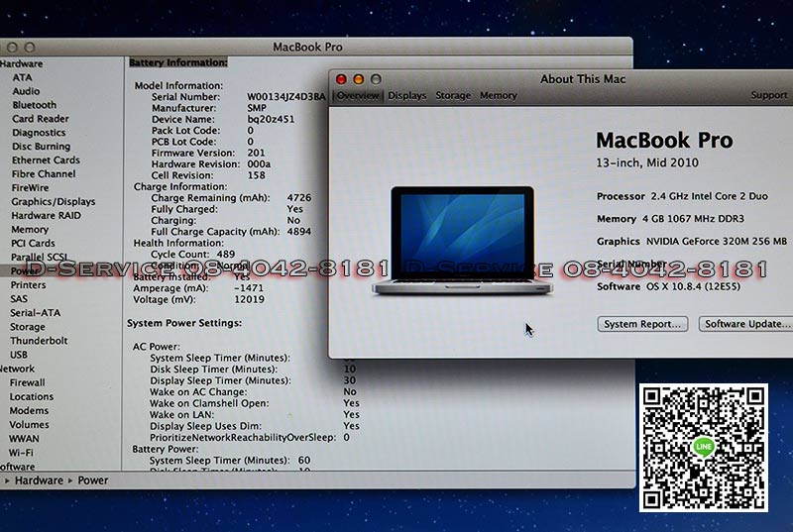Open WWAN in the Network list
This screenshot has width=793, height=532.
click(x=24, y=439)
